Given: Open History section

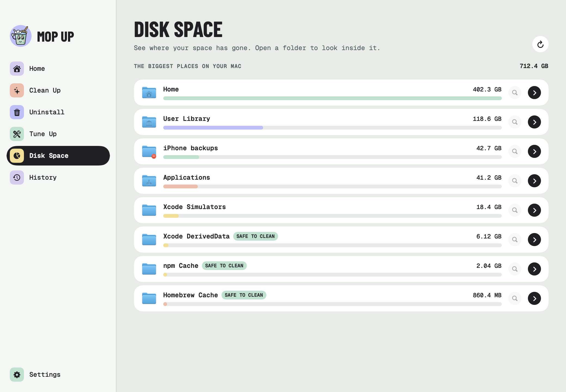Looking at the screenshot, I should point(58,177).
